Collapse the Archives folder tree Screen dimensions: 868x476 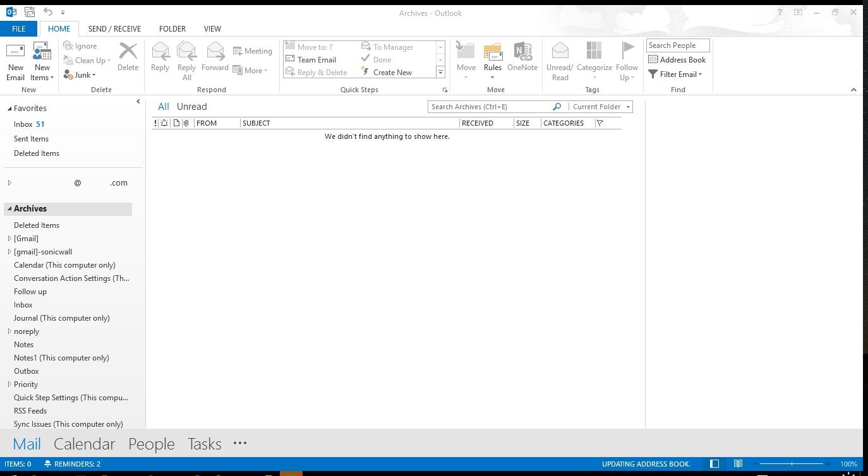coord(9,208)
